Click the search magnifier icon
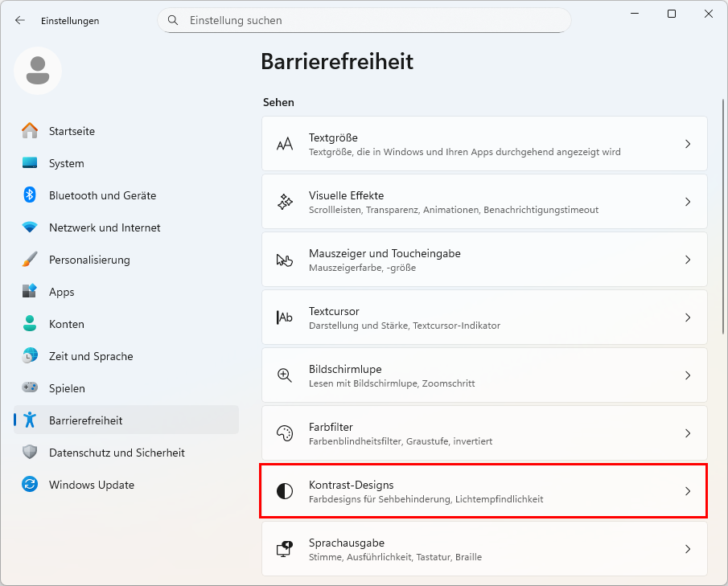Viewport: 728px width, 586px height. (x=173, y=20)
